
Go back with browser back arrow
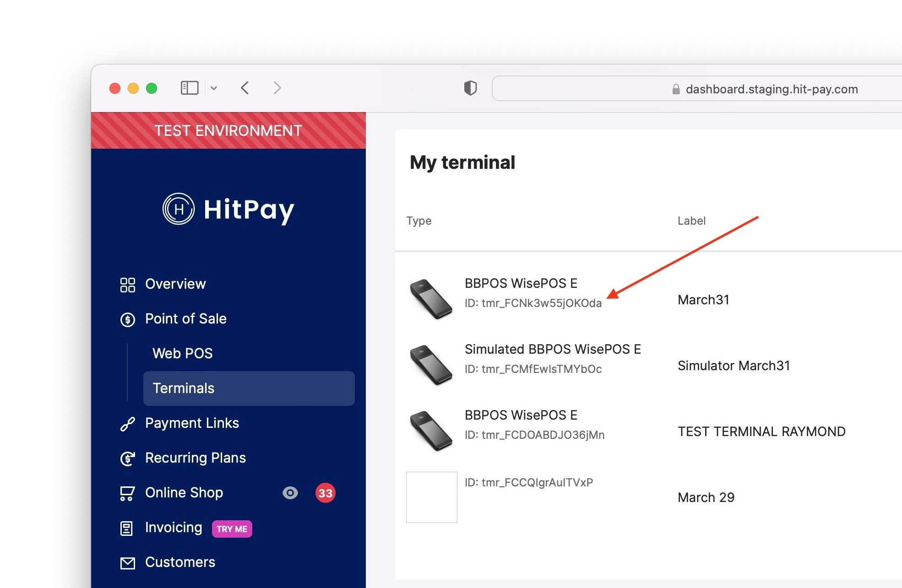pyautogui.click(x=245, y=88)
